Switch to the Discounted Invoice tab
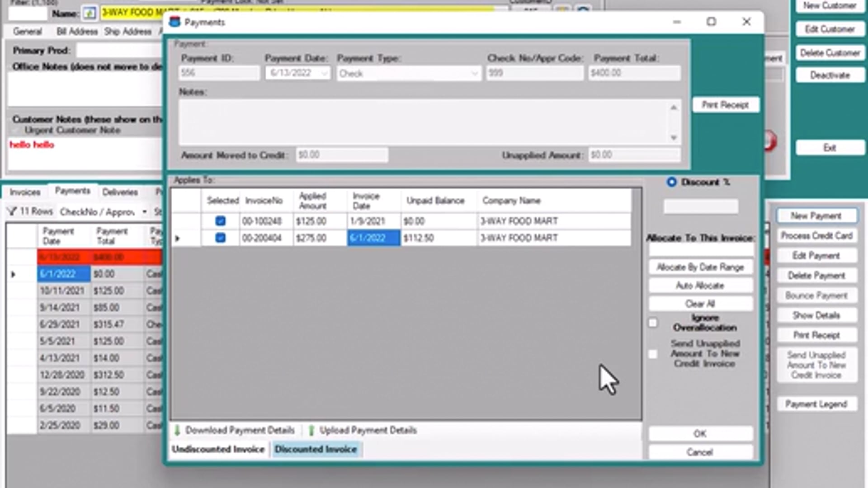 tap(316, 449)
